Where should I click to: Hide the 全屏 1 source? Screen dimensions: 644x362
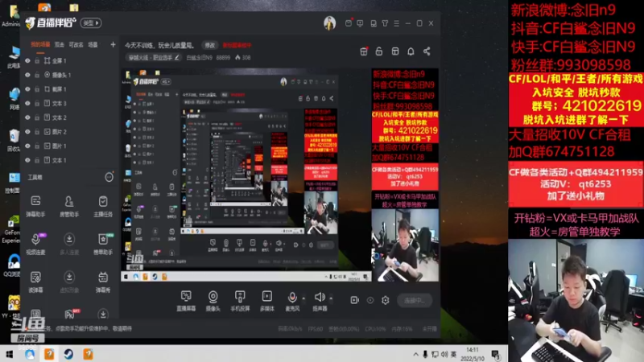(x=27, y=61)
